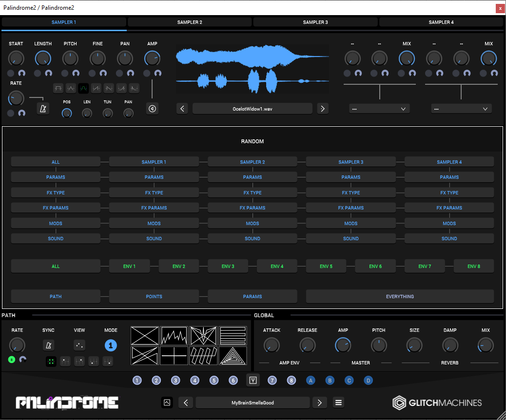Click the Glitchmachines logo
The image size is (506, 420).
tap(437, 402)
